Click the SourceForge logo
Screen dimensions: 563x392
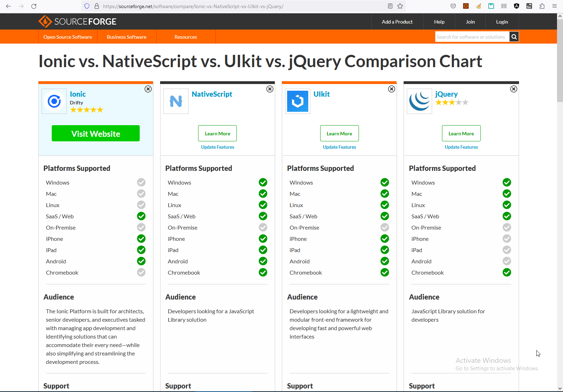[x=77, y=21]
